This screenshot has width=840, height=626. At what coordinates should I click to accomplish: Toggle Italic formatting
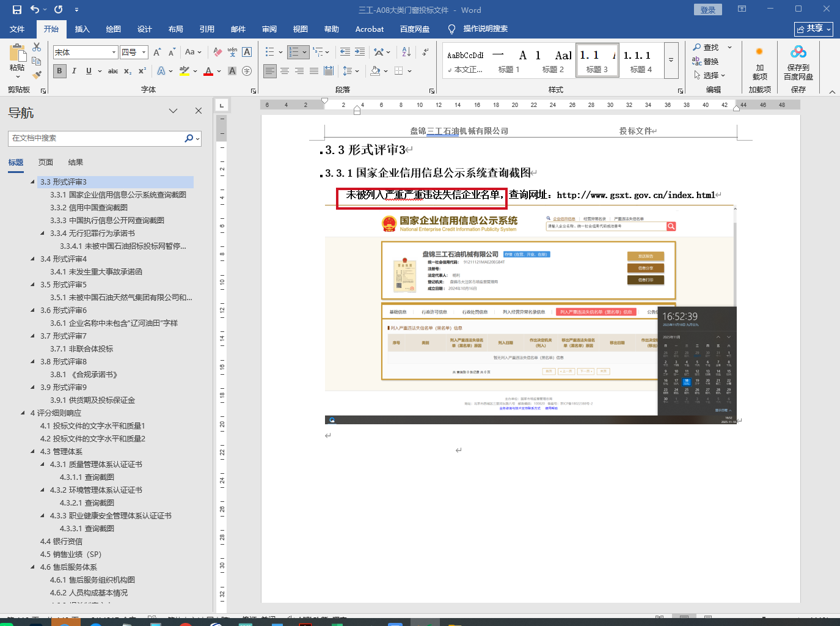click(x=74, y=71)
